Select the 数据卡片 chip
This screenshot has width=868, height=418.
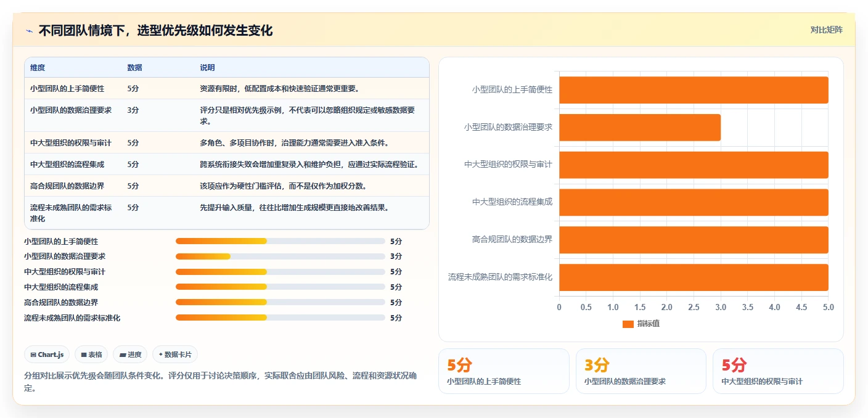175,354
